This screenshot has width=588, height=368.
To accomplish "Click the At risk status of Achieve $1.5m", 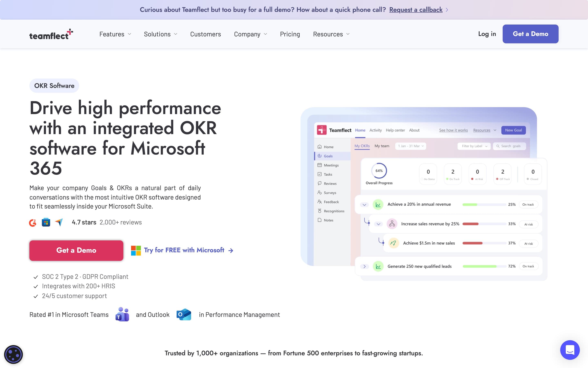I will click(x=528, y=243).
